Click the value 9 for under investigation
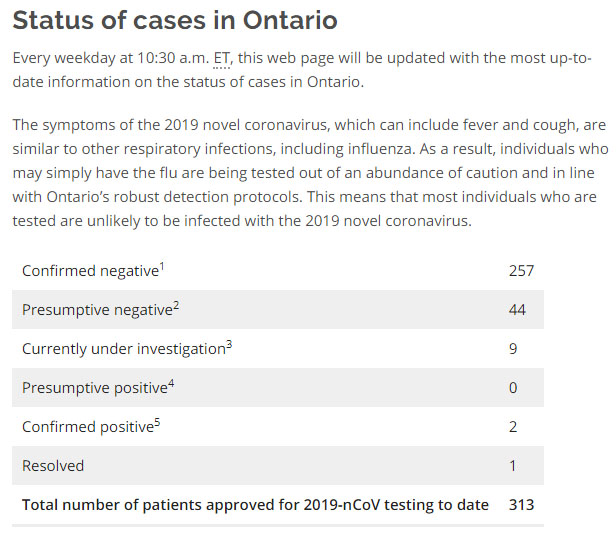 [x=513, y=349]
